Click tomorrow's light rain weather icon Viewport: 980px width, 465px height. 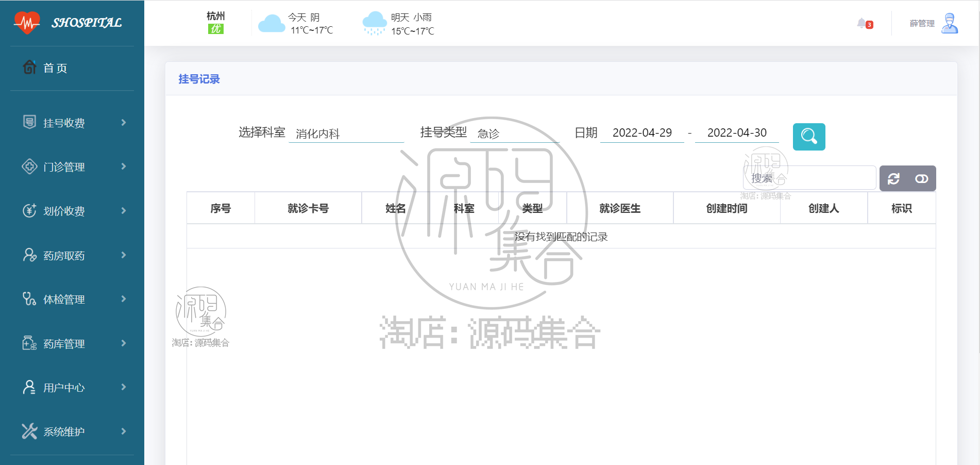[x=374, y=24]
